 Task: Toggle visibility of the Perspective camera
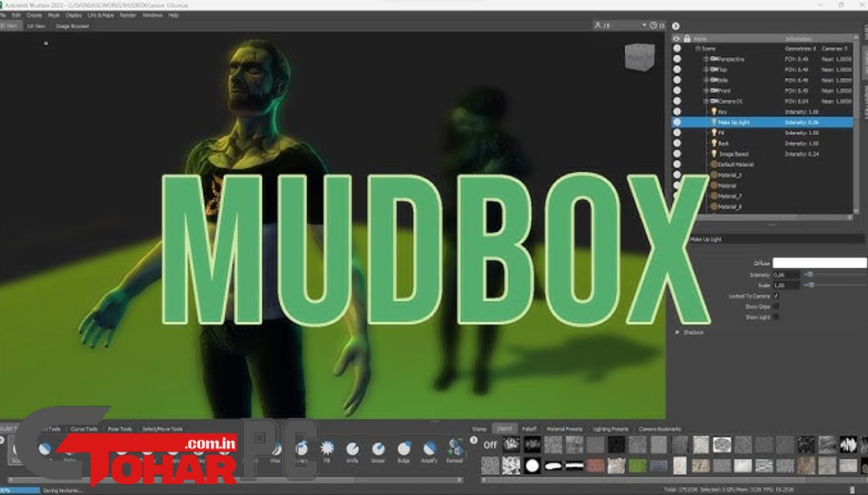click(x=677, y=59)
